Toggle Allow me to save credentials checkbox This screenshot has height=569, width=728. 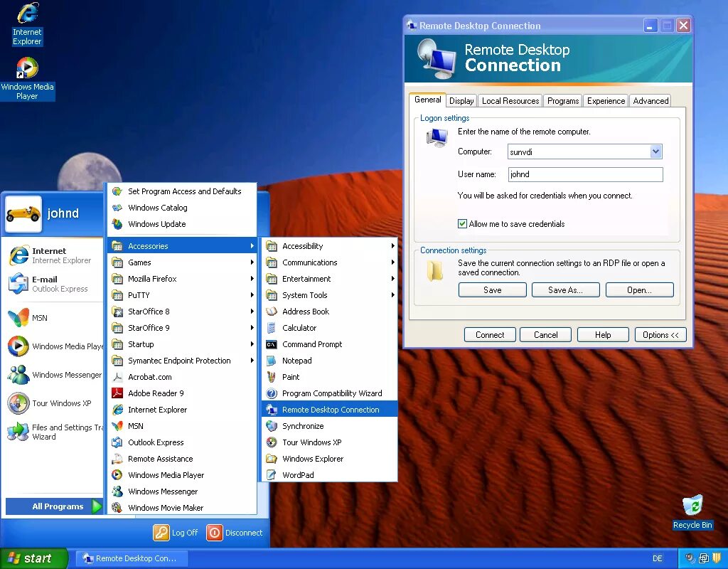[x=462, y=224]
